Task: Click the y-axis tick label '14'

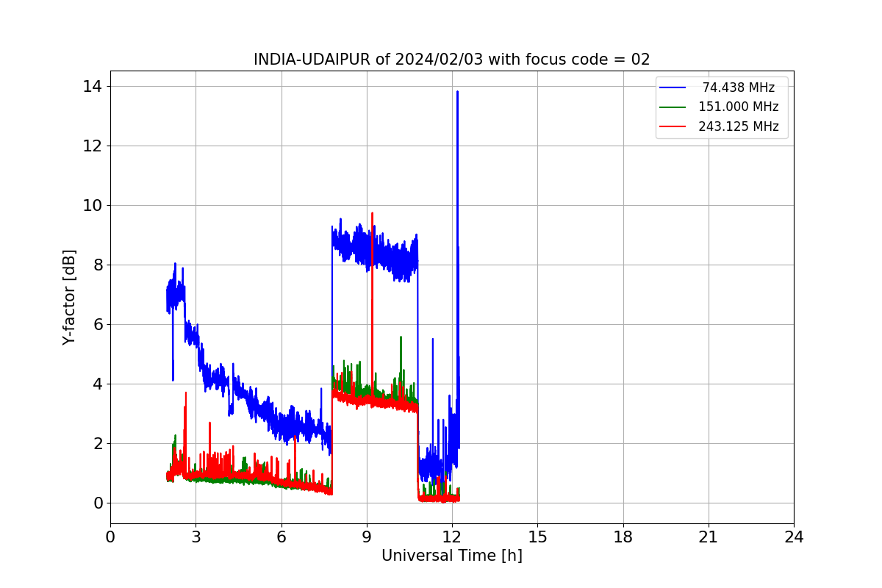Action: 93,87
